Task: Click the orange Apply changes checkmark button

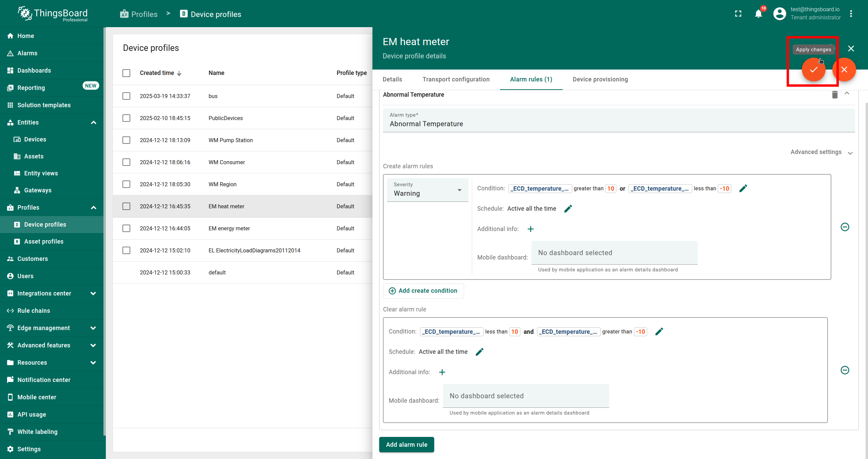Action: click(x=813, y=70)
